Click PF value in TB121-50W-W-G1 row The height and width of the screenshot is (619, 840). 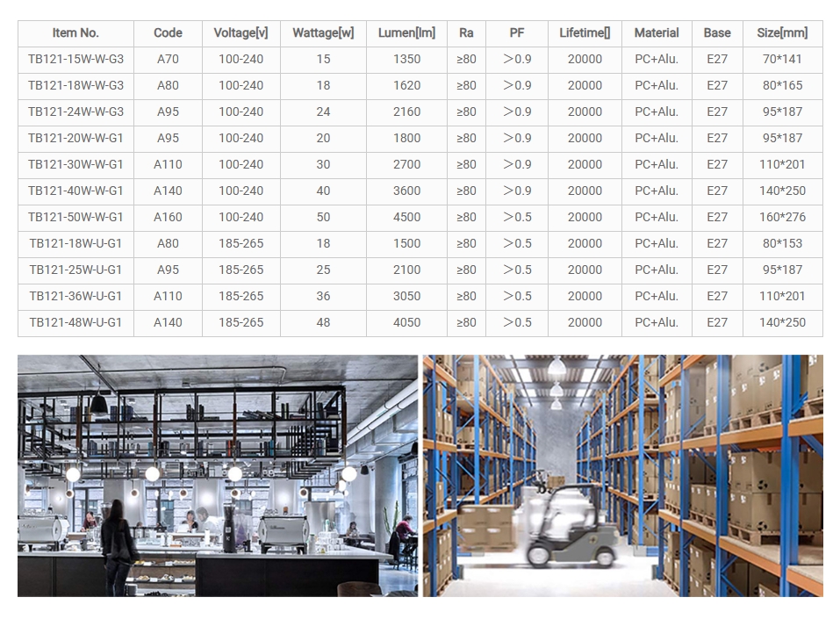[516, 217]
